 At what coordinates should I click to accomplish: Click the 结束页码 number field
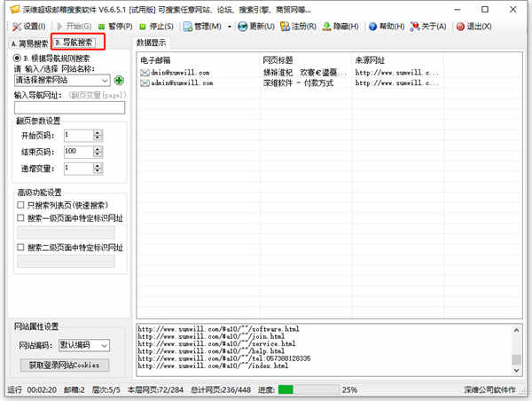79,152
